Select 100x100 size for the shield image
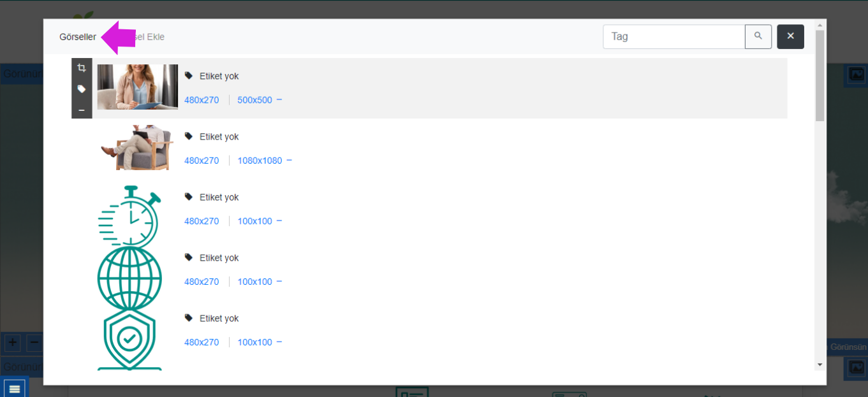 [254, 342]
